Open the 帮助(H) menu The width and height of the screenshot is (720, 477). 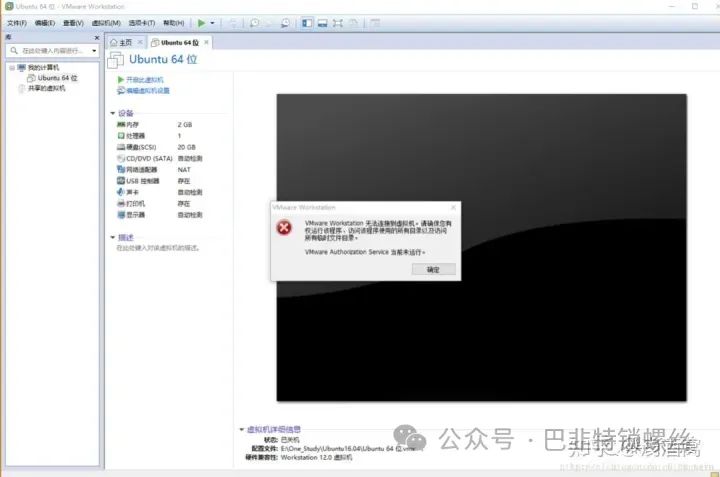tap(174, 23)
